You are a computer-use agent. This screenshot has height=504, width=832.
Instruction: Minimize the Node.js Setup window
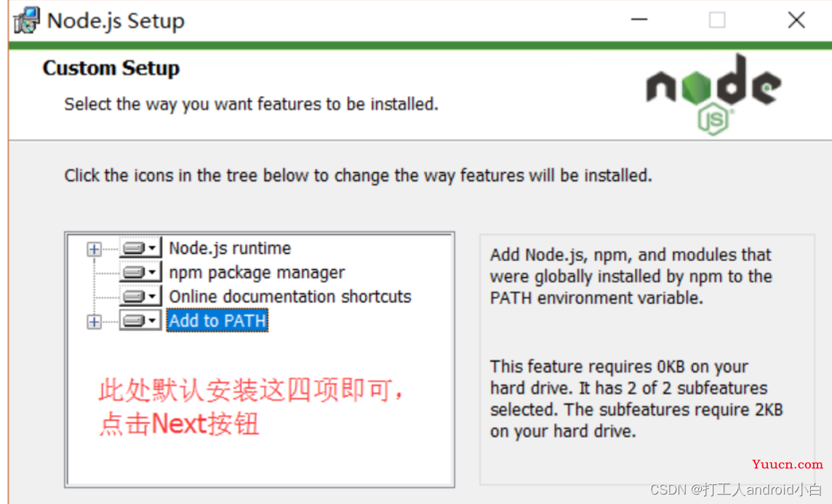tap(639, 20)
